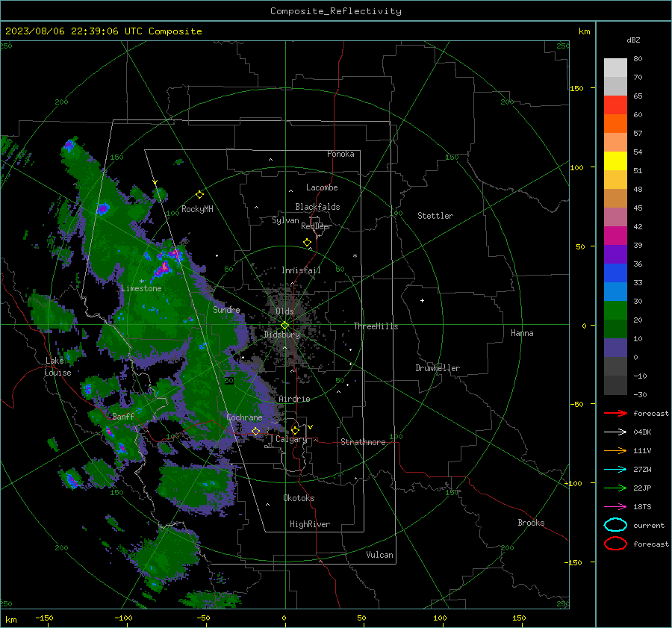Click the Innisfail label
Viewport: 672px width, 628px height.
pos(301,270)
